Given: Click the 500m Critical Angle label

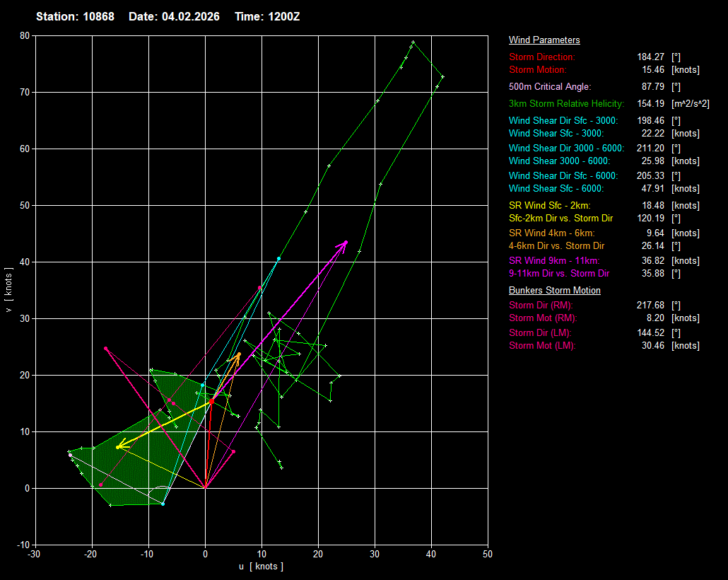Looking at the screenshot, I should pyautogui.click(x=550, y=86).
